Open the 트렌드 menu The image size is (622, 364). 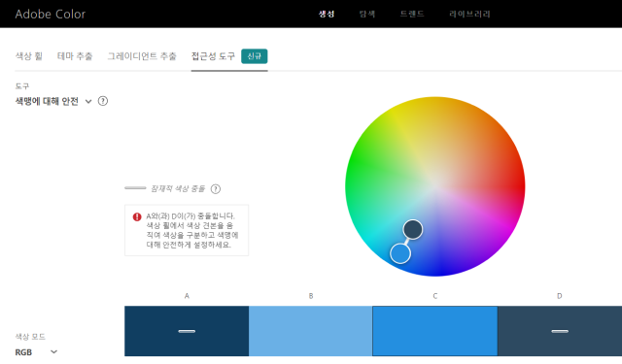[412, 14]
